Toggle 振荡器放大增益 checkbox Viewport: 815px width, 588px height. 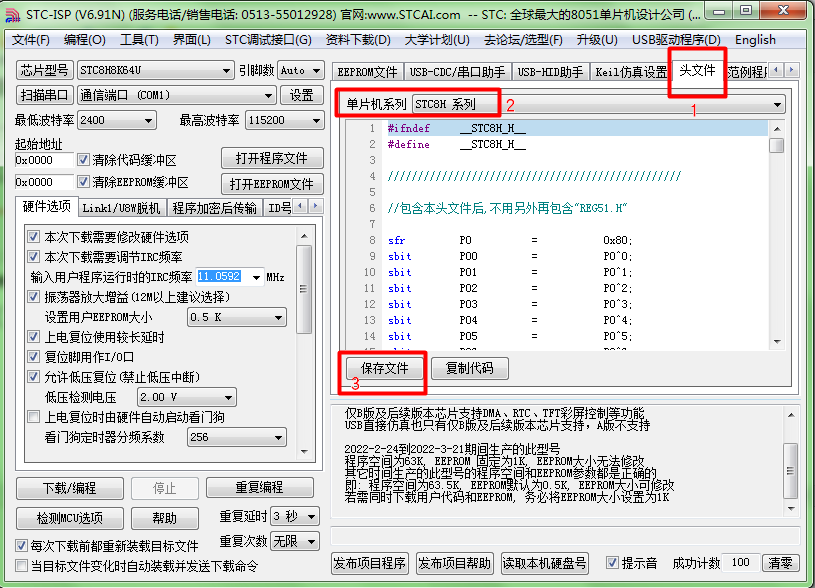pos(34,297)
